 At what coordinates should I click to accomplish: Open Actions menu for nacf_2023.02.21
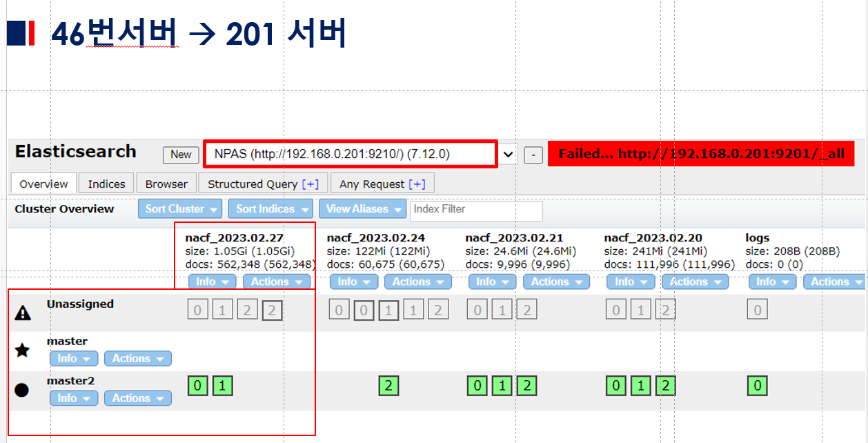click(x=556, y=282)
